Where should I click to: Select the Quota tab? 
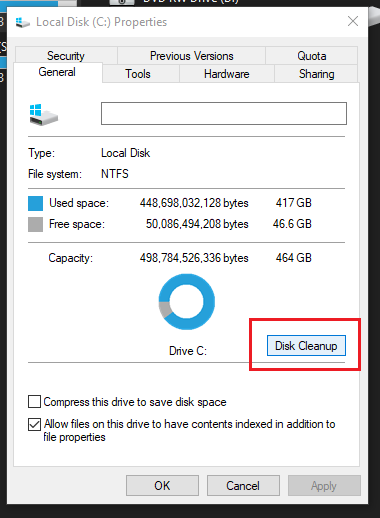tap(312, 55)
